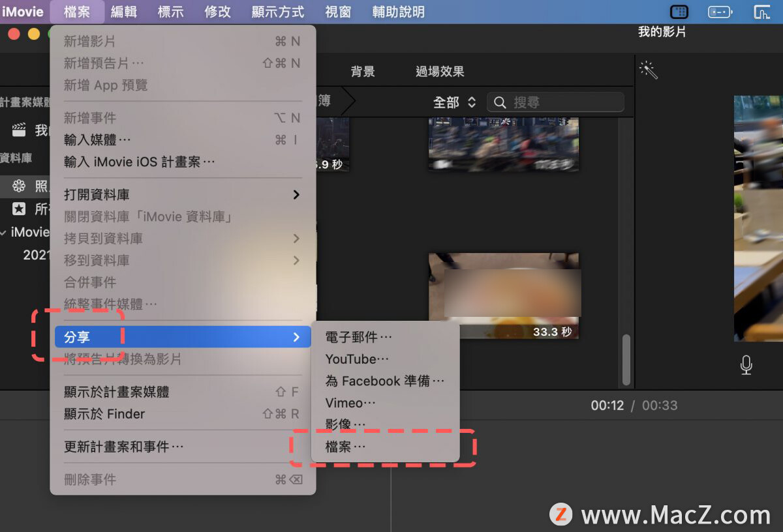Choose 檔案… in share submenu
This screenshot has width=783, height=532.
(x=385, y=447)
